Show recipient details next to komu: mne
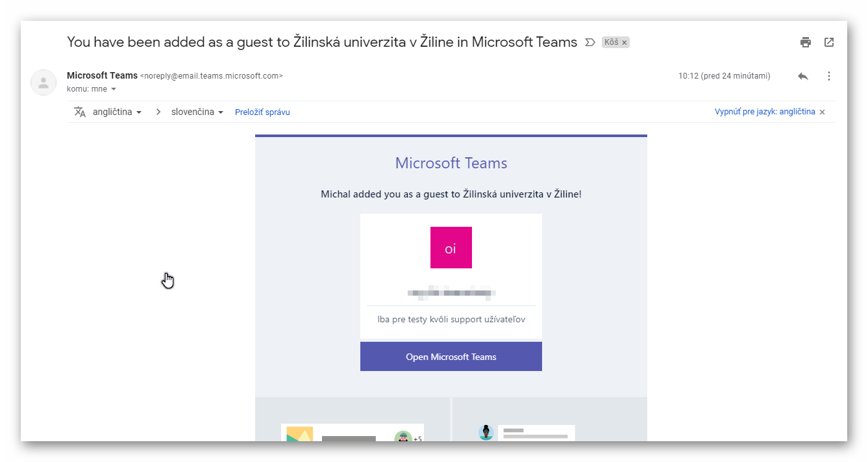The width and height of the screenshot is (868, 462). [114, 89]
